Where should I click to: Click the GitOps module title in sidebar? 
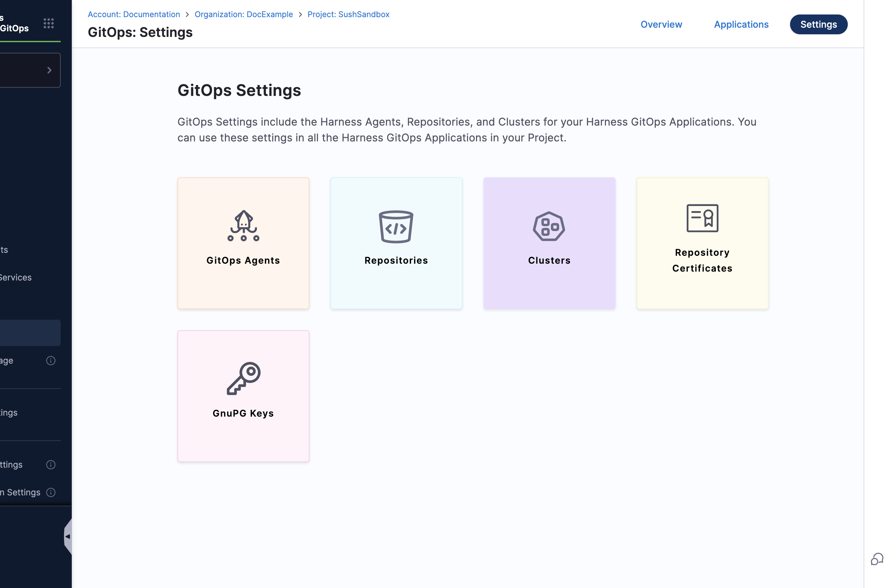[14, 28]
